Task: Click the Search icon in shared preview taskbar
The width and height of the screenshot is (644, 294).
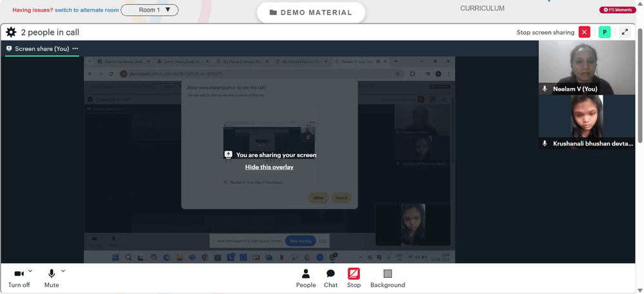Action: [128, 257]
